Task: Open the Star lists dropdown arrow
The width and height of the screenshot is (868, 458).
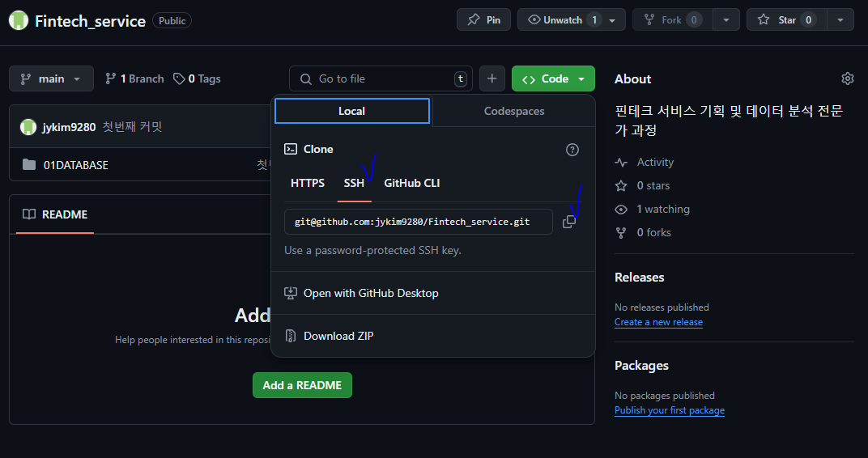Action: (840, 20)
